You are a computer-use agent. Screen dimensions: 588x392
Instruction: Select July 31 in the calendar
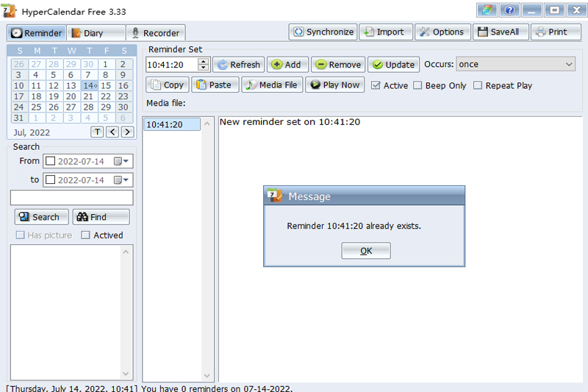tap(19, 118)
